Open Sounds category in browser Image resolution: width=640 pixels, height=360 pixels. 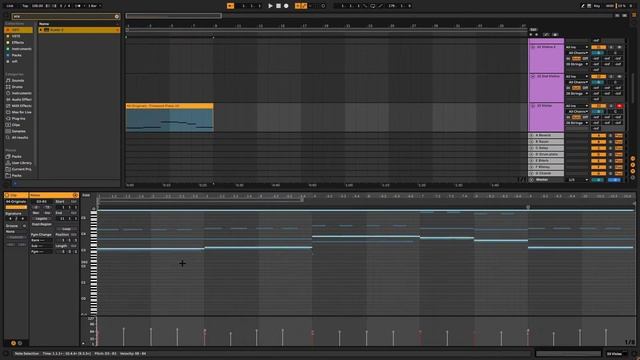tap(17, 80)
